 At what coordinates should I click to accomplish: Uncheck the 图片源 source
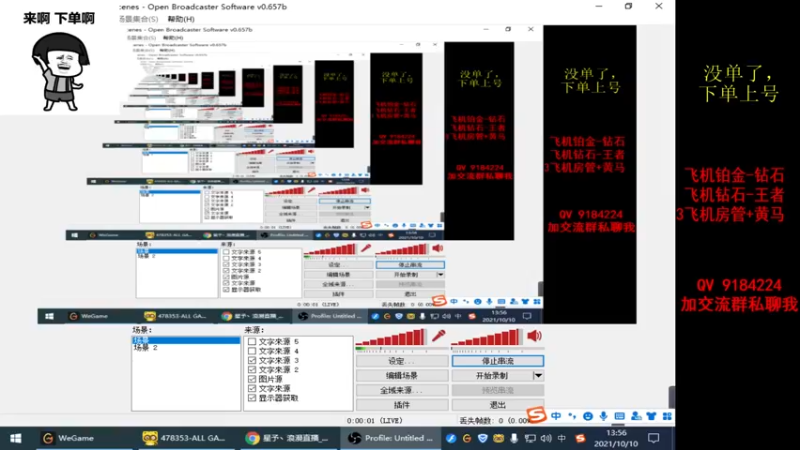252,379
